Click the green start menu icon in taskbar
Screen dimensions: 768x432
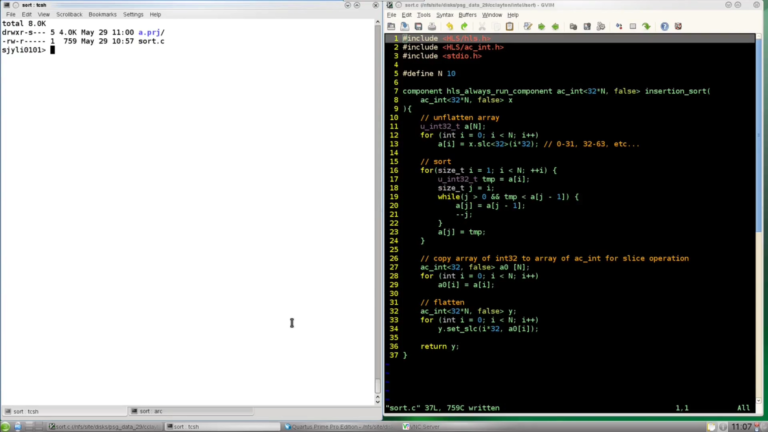5,427
